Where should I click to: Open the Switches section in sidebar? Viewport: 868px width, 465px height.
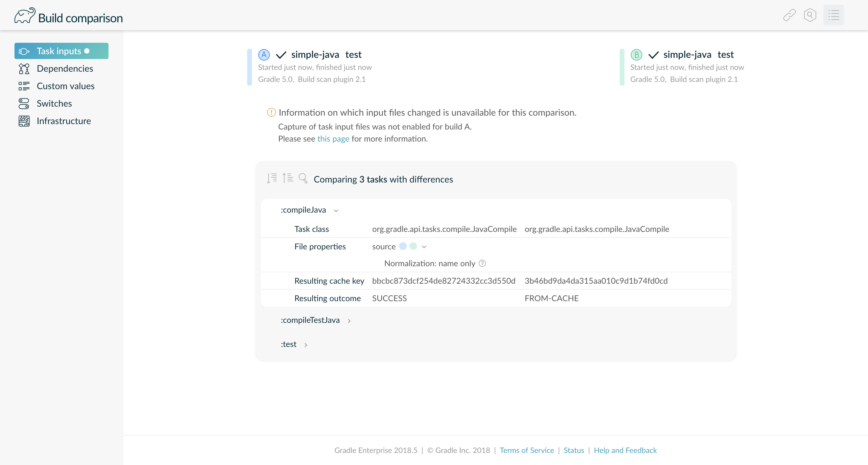[54, 103]
